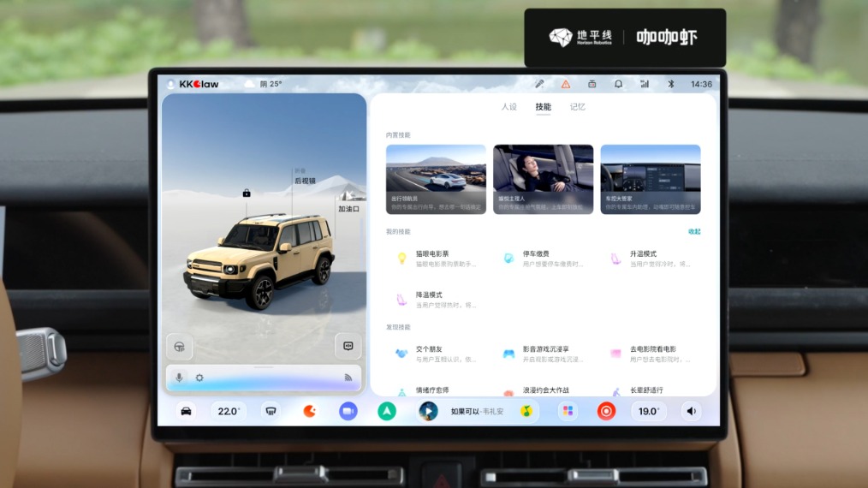Open the orange KKClaw app in dock
Viewport: 868px width, 488px height.
click(x=309, y=411)
